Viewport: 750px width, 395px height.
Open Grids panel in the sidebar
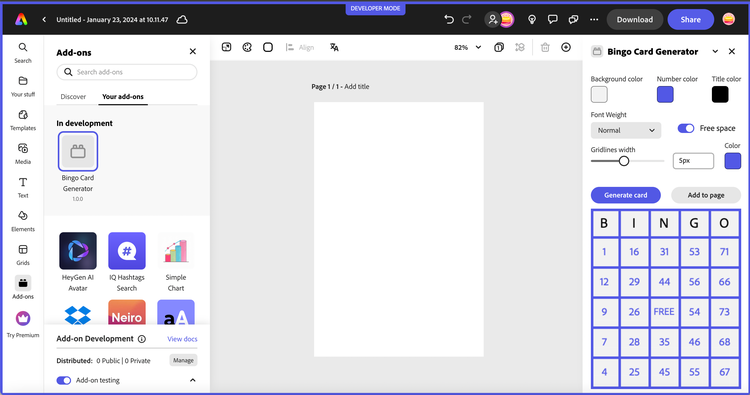click(x=23, y=255)
